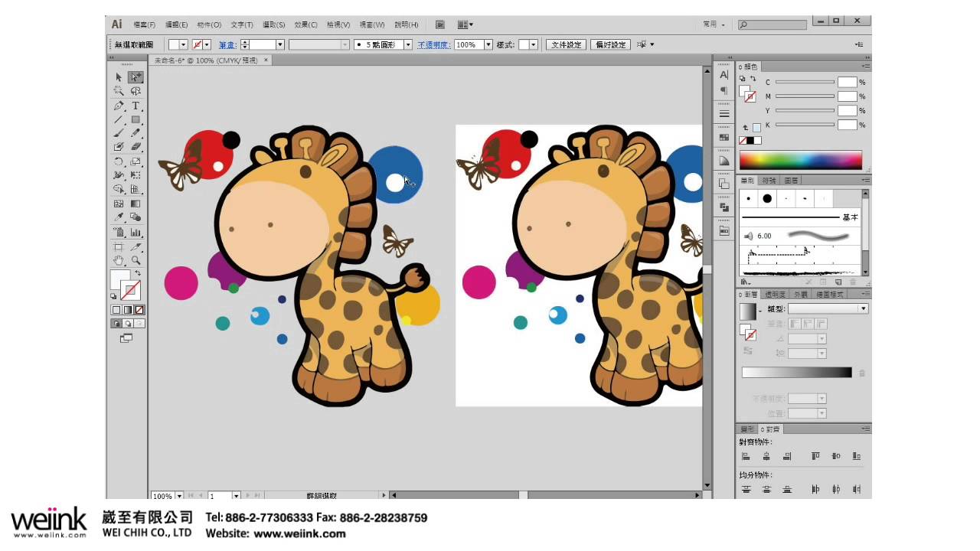
Task: Click the horizontal align left icon
Action: [x=746, y=456]
